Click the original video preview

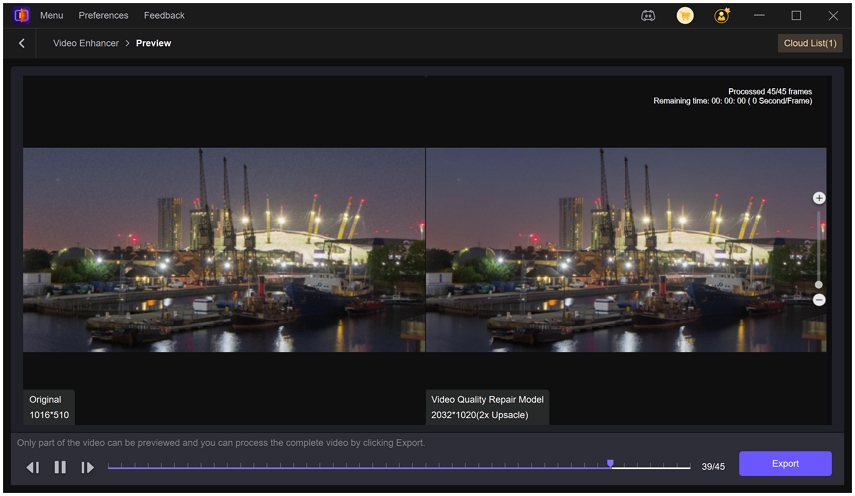[224, 250]
